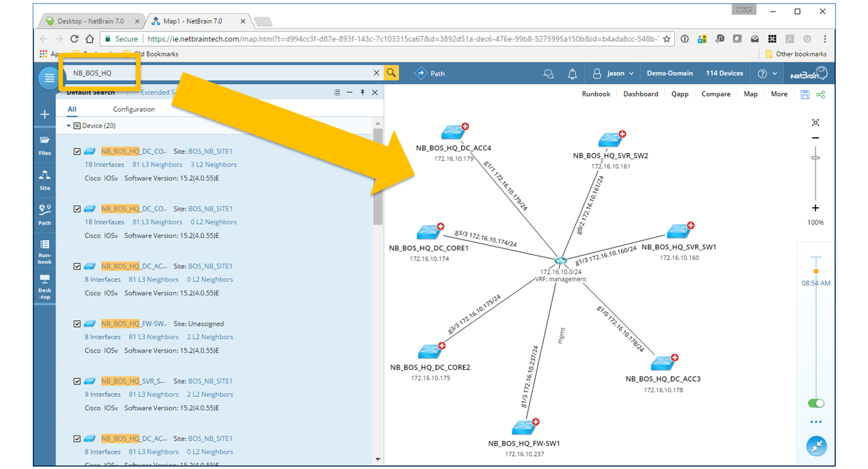
Task: Open 3 L2 Neighbors link
Action: click(213, 164)
